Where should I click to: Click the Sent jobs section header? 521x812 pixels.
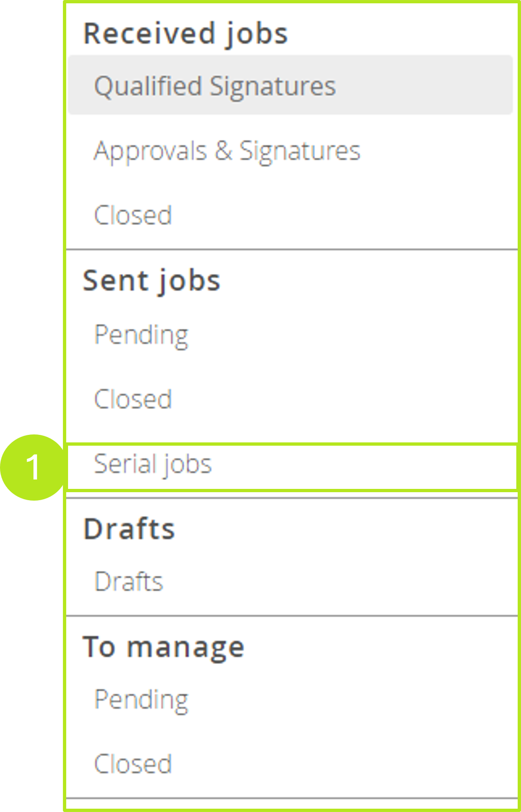coord(151,280)
